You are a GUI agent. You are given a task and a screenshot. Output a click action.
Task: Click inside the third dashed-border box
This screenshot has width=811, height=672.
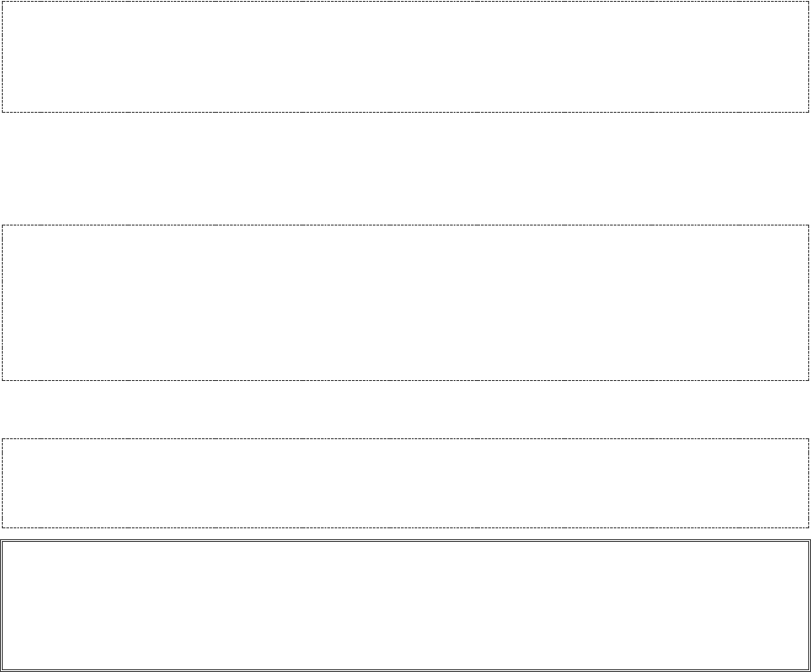(x=405, y=483)
